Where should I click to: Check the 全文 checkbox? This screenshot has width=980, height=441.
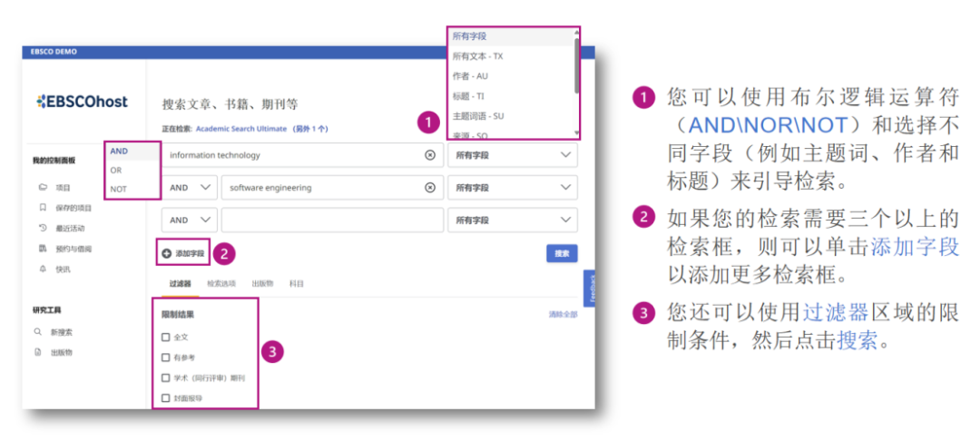166,338
